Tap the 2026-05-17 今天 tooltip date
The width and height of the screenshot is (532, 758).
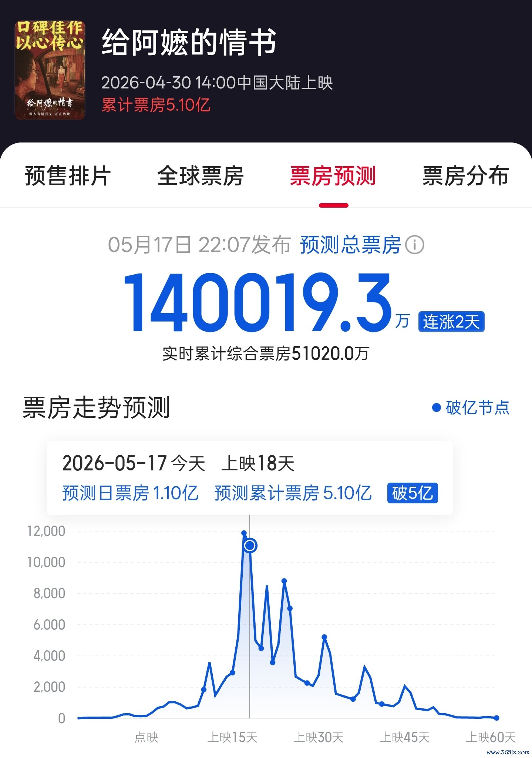tap(134, 463)
